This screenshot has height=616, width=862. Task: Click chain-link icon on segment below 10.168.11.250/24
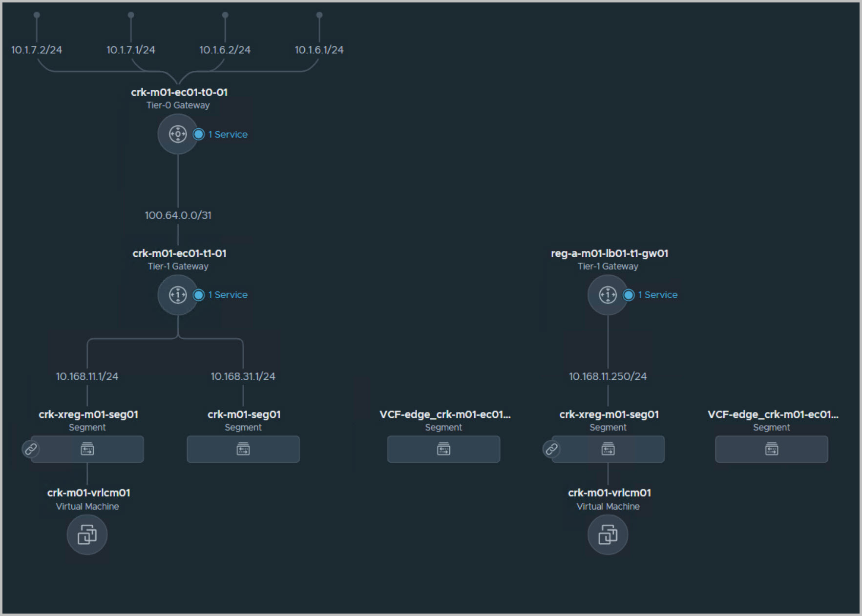[551, 449]
